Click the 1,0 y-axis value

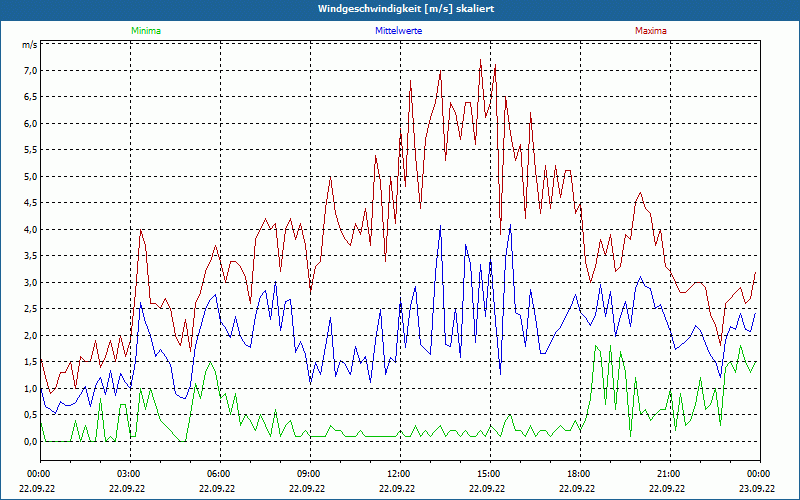31,389
